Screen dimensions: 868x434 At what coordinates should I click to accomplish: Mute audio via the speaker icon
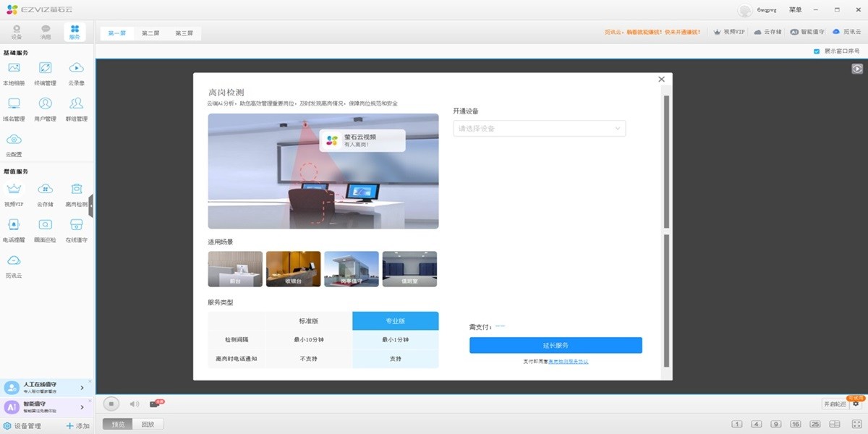(x=133, y=404)
